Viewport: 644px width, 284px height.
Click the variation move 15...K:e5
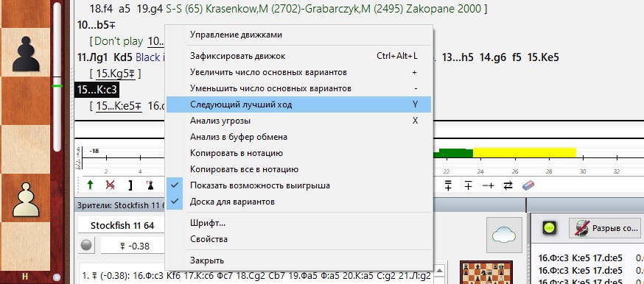pos(119,106)
